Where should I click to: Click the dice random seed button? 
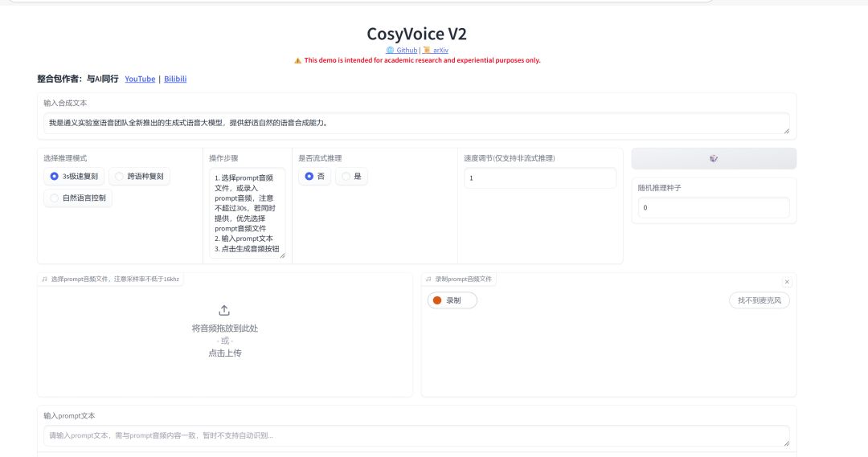pyautogui.click(x=714, y=159)
